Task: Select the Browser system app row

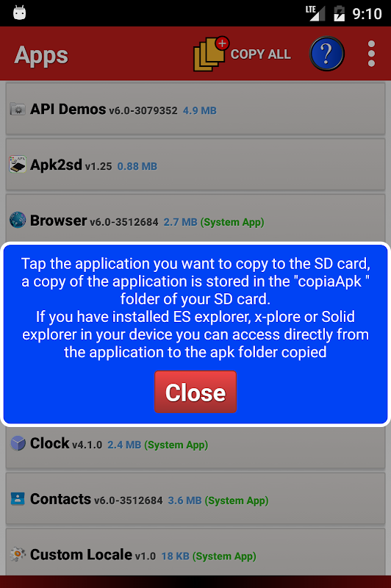Action: [195, 218]
